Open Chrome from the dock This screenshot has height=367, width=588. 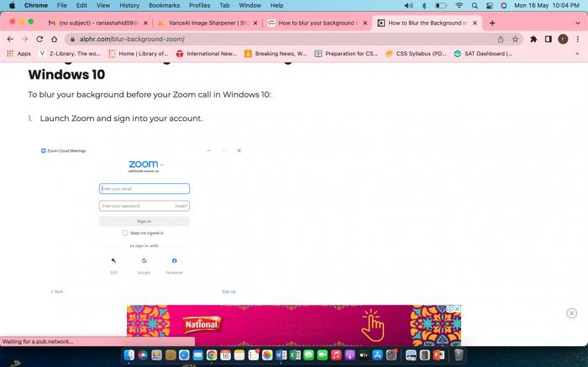pyautogui.click(x=212, y=354)
